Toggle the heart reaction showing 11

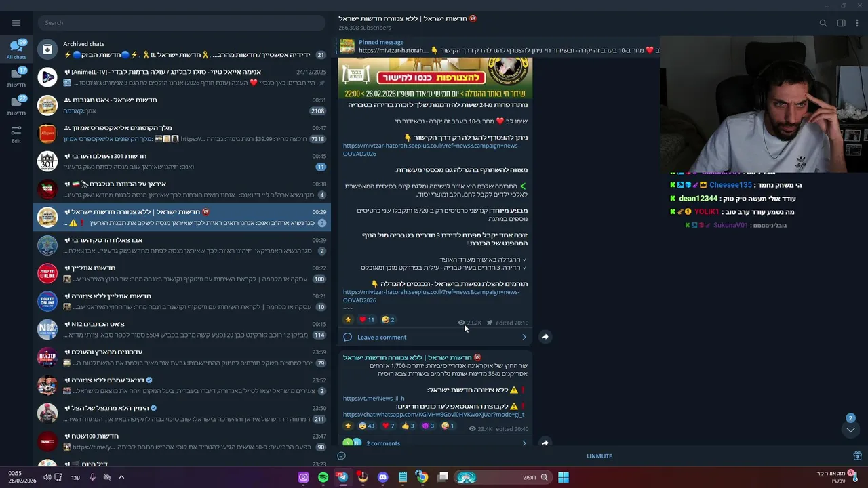pyautogui.click(x=366, y=319)
